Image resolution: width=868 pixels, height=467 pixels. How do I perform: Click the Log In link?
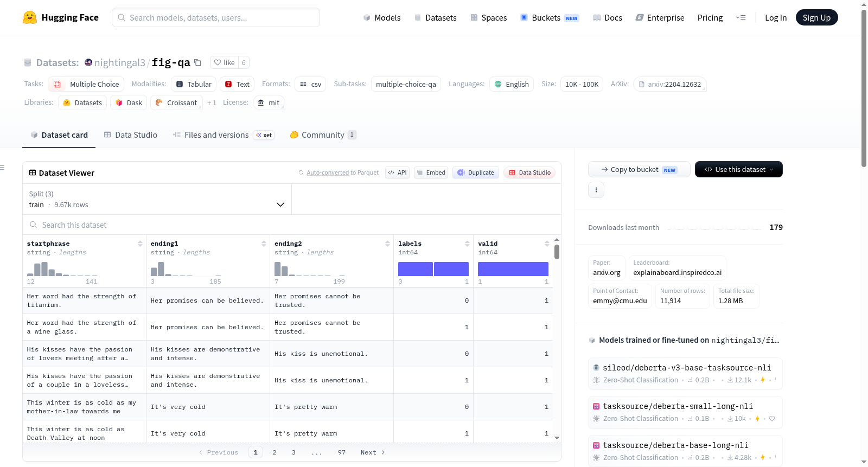775,17
